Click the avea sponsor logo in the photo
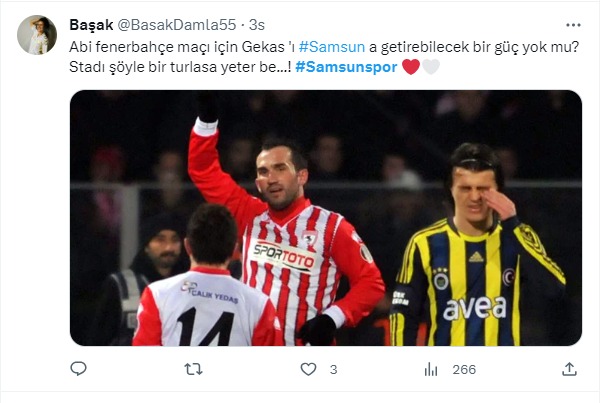 tap(475, 308)
